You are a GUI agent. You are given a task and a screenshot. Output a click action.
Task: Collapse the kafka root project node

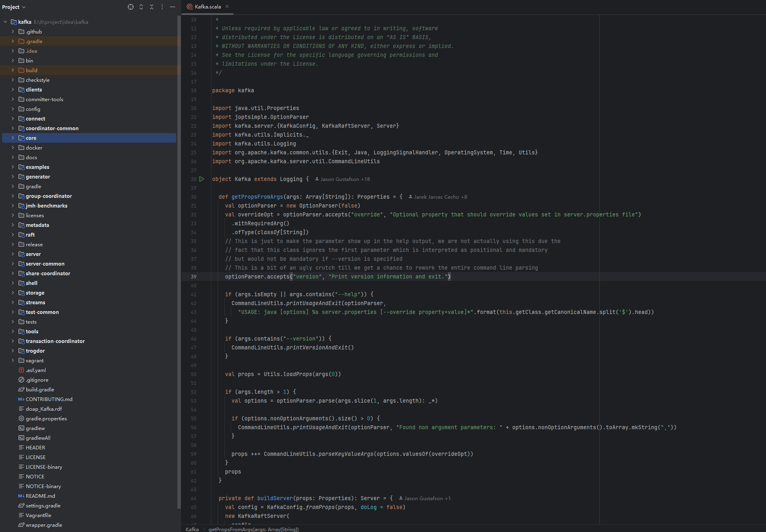[5, 22]
